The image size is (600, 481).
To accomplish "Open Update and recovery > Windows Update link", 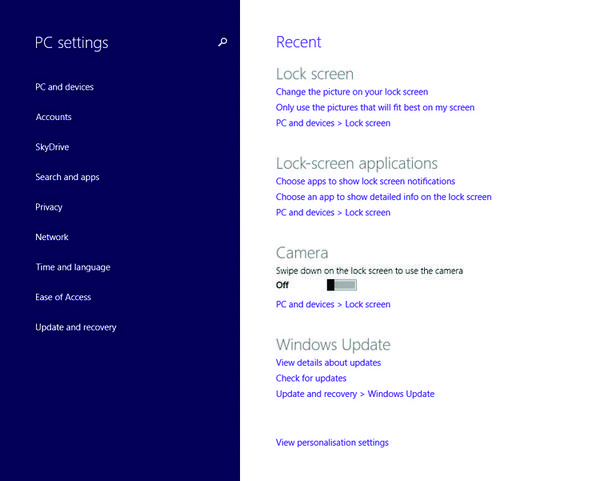I will point(355,394).
